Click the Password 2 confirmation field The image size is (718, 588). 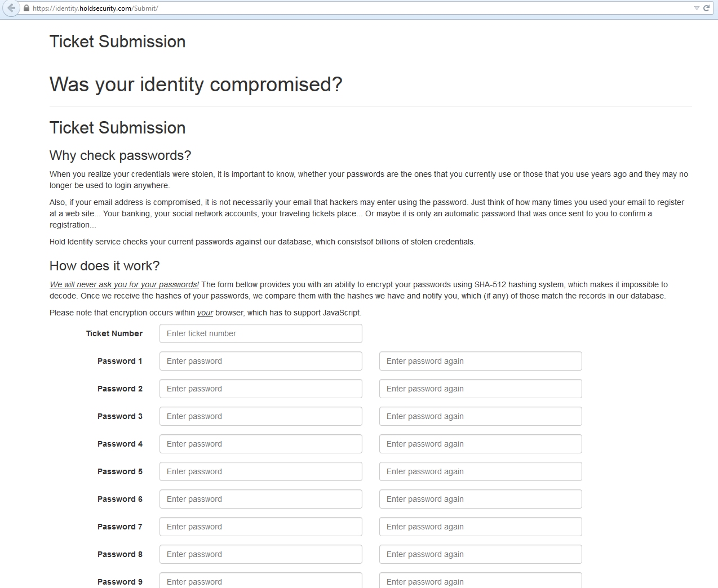(x=480, y=389)
